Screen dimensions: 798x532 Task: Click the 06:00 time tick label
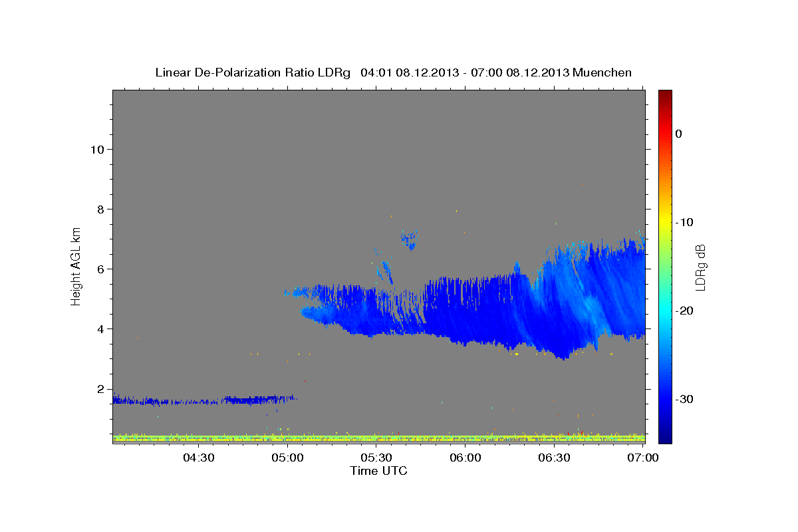pyautogui.click(x=465, y=458)
